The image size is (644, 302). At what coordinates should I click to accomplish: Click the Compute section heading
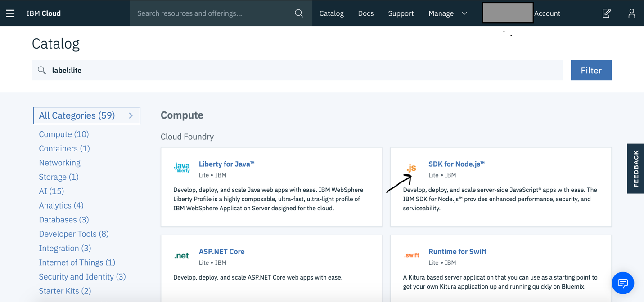(182, 115)
